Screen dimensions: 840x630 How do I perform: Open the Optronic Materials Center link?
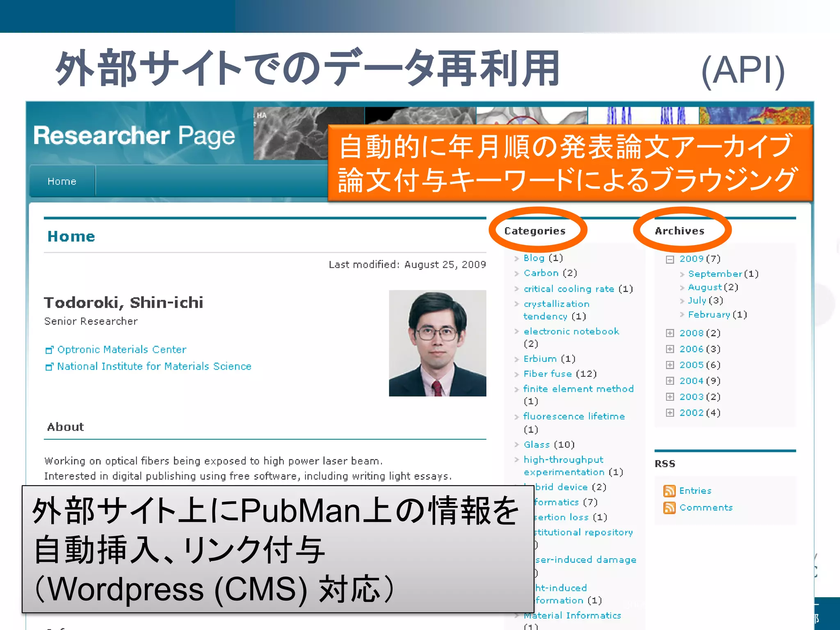click(x=122, y=349)
